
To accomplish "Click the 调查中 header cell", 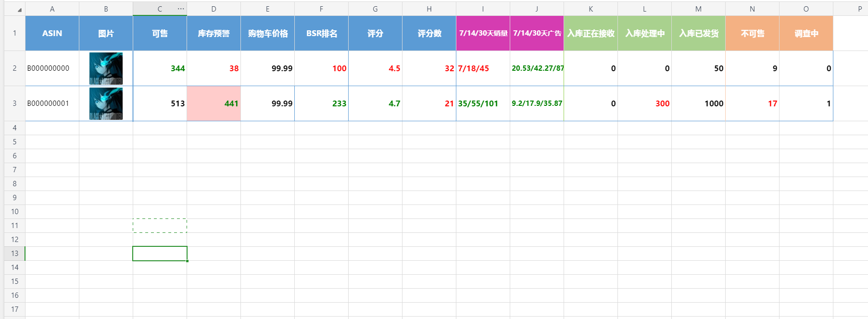I will point(806,33).
